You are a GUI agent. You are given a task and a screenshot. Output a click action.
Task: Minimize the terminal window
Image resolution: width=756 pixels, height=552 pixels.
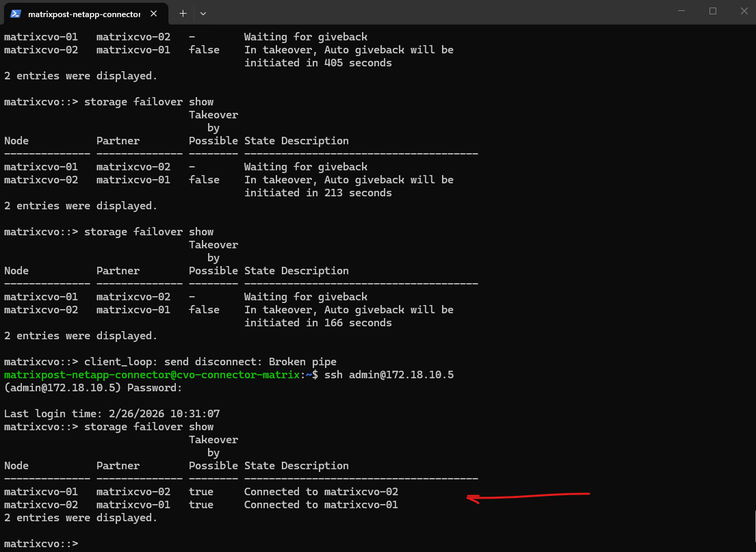681,11
